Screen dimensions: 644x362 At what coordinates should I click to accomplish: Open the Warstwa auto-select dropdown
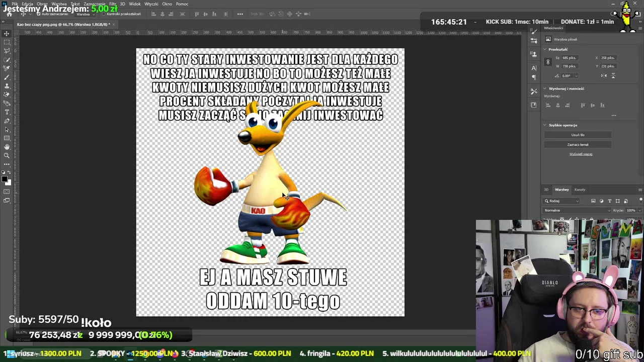(85, 14)
